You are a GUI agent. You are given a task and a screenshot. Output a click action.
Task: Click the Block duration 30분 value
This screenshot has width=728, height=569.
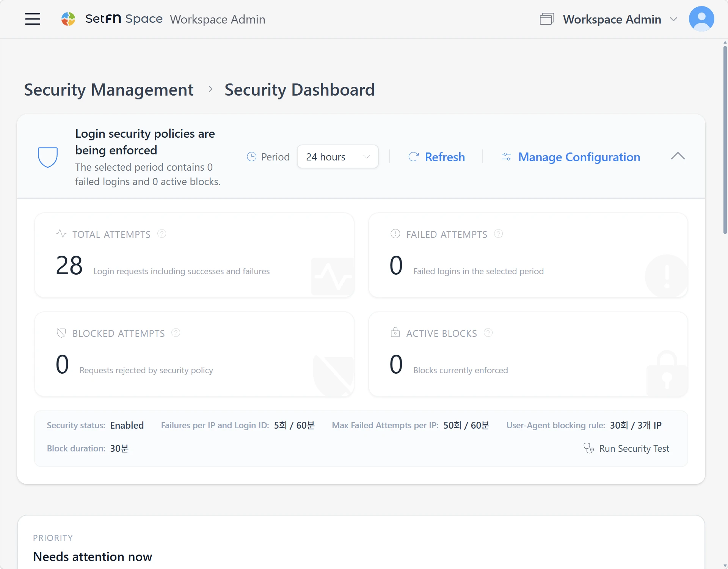(119, 448)
